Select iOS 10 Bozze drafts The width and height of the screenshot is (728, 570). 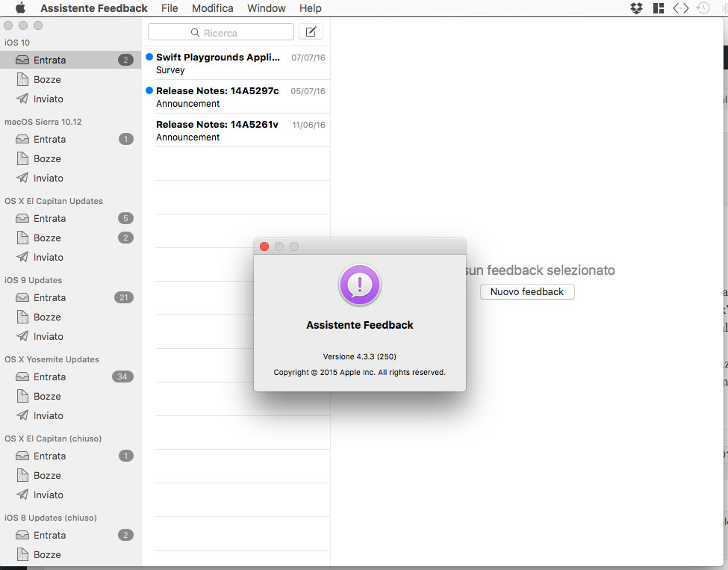click(x=71, y=79)
